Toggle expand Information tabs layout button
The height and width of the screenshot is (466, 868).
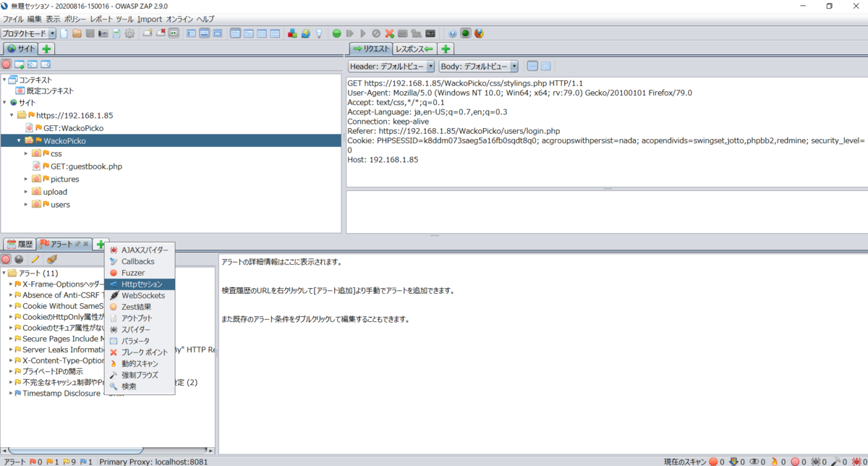[x=205, y=33]
